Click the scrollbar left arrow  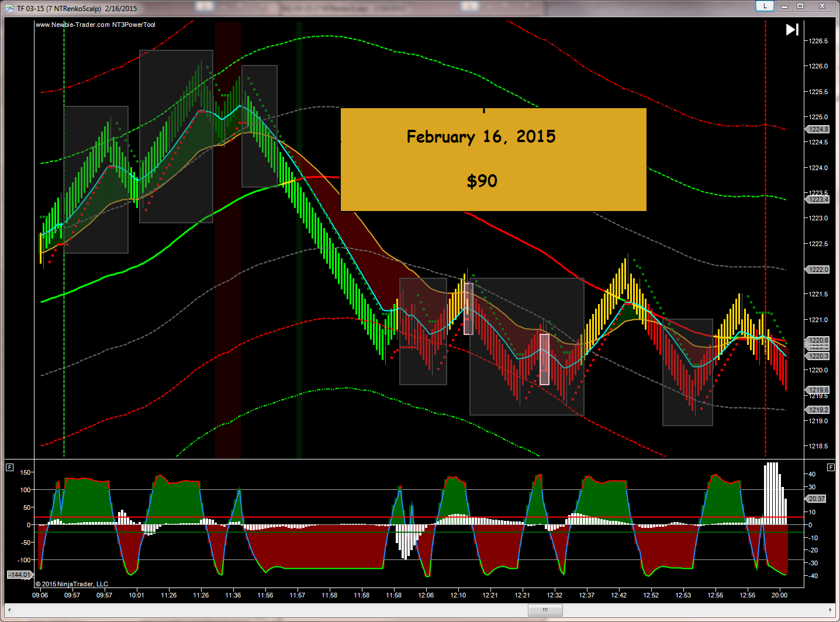click(9, 610)
